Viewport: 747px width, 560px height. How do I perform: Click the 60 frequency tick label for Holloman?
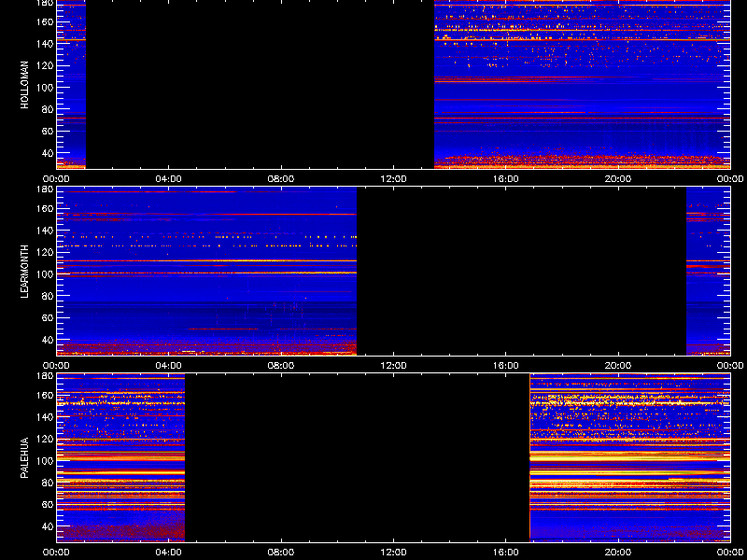(48, 132)
